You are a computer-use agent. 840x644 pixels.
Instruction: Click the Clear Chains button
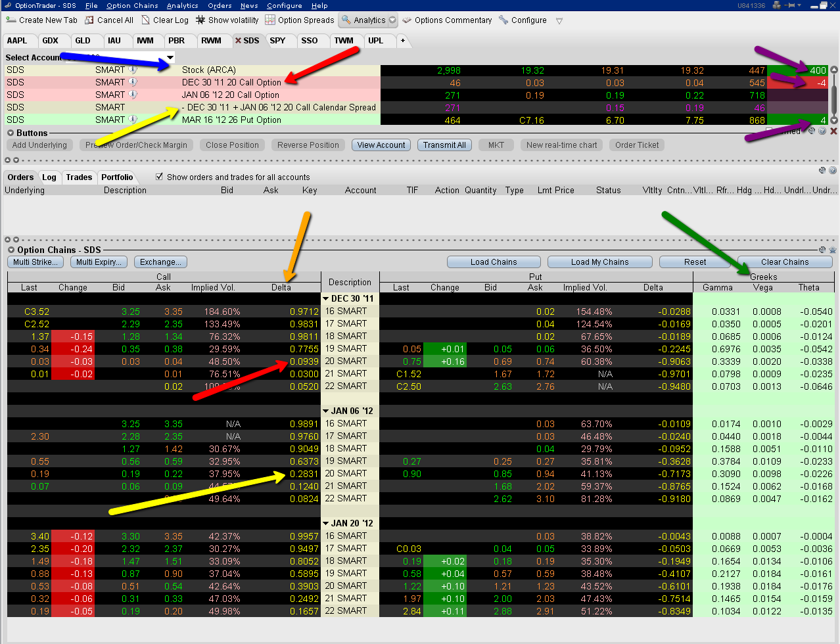pyautogui.click(x=785, y=262)
